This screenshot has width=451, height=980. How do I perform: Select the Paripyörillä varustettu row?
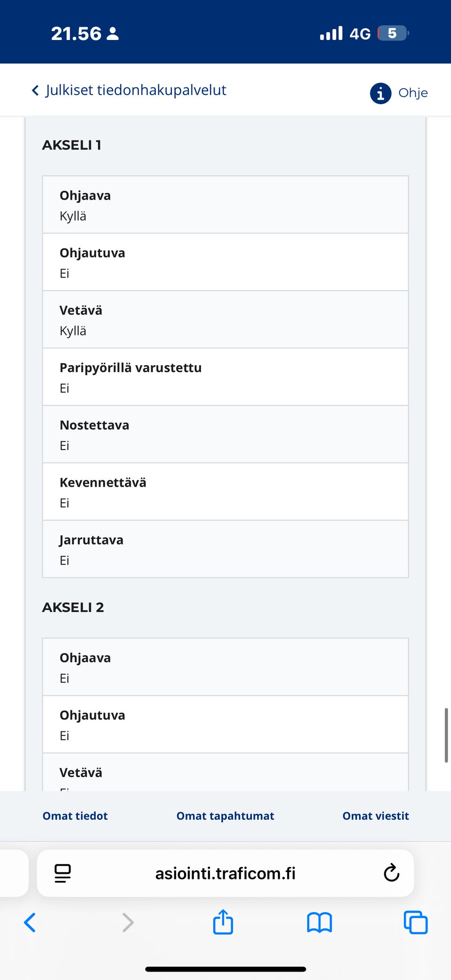pos(225,377)
